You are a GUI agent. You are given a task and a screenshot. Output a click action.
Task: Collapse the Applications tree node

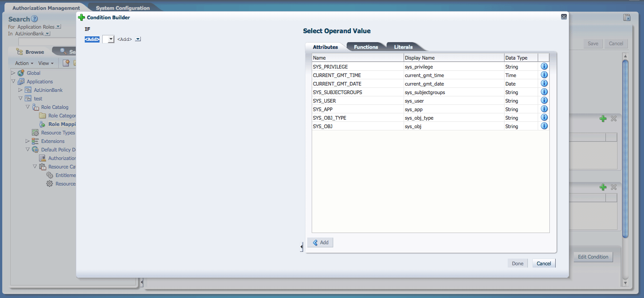(13, 82)
